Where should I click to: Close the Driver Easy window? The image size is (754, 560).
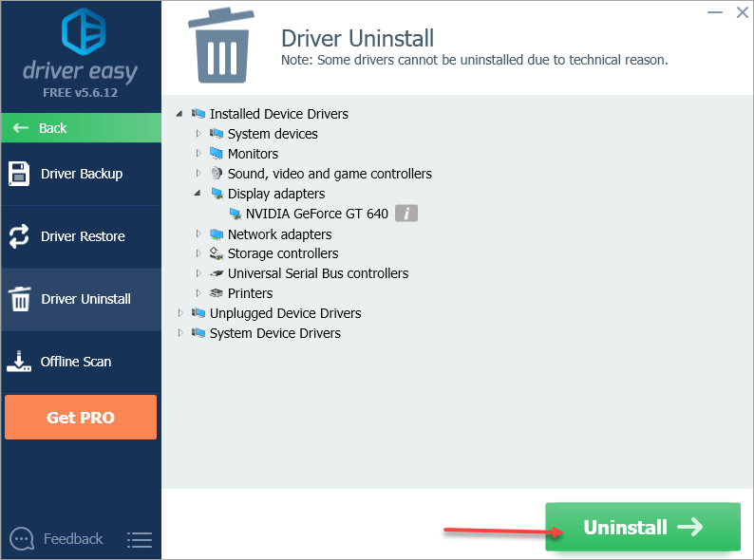(742, 12)
